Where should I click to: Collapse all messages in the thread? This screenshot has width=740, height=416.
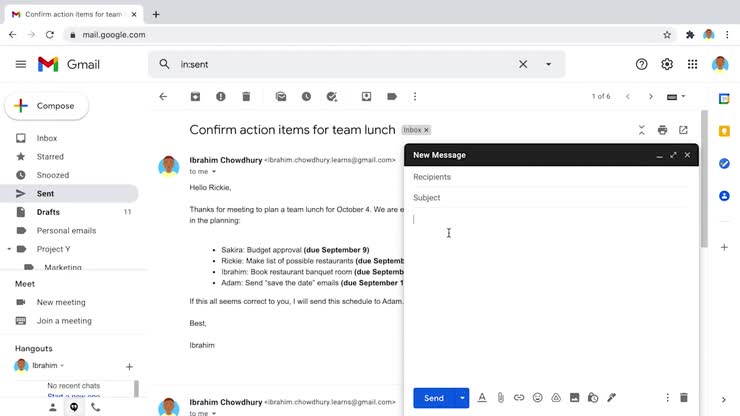641,130
